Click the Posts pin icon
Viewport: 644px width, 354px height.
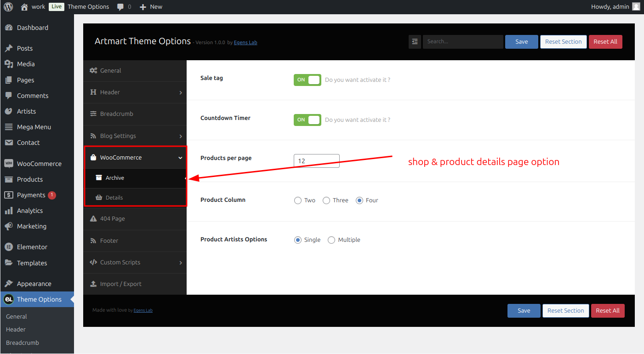coord(9,48)
